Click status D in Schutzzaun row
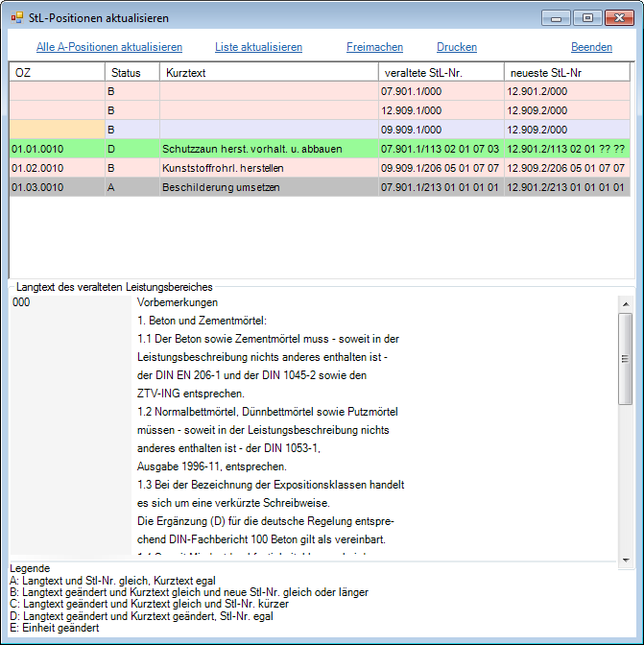 pos(132,149)
